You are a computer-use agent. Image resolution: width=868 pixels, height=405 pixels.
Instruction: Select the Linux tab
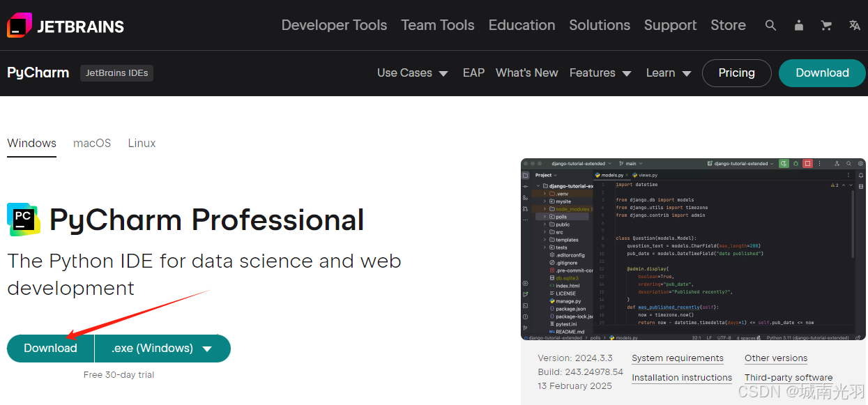point(142,143)
